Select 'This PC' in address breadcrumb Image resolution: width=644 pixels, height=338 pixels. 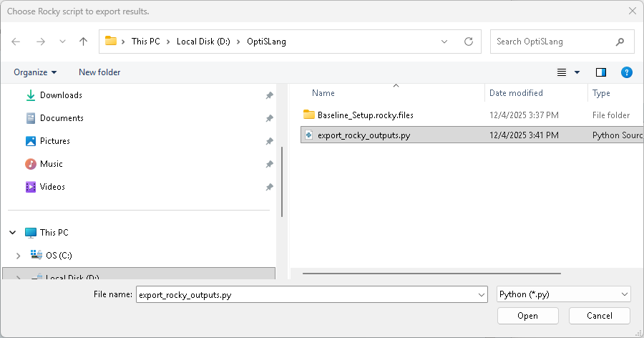(x=145, y=42)
